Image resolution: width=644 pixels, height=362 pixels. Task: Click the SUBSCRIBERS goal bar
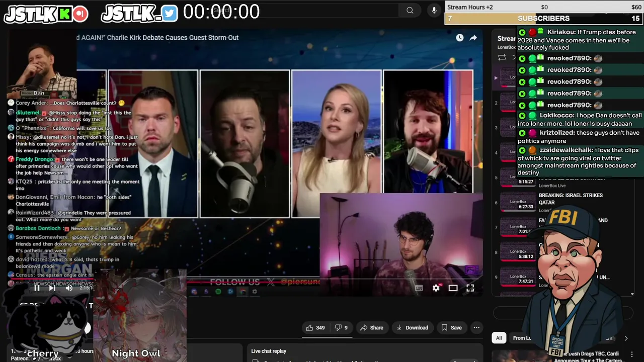[x=544, y=19]
